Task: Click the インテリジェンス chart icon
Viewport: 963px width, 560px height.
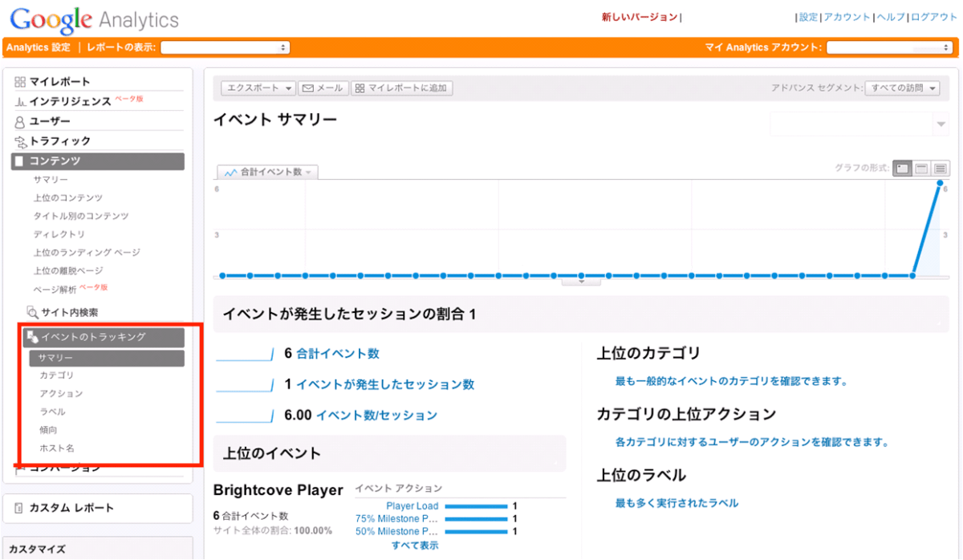Action: (20, 102)
